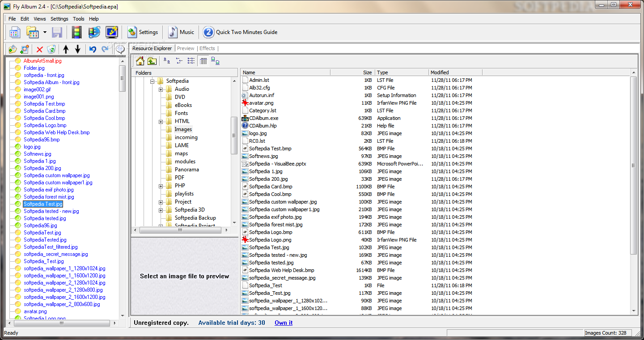Select the details view icon
644x340 pixels.
point(203,61)
